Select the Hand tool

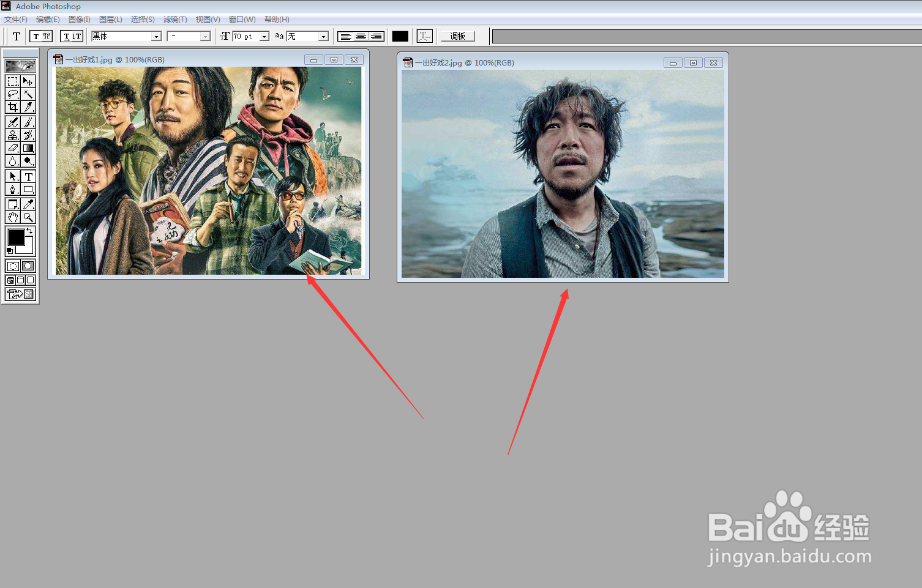13,217
